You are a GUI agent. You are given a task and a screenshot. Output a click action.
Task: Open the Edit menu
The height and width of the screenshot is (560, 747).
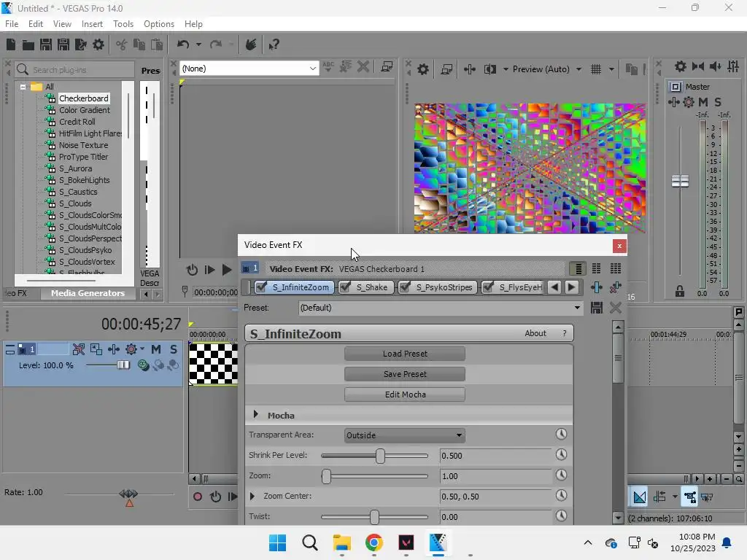pos(36,24)
